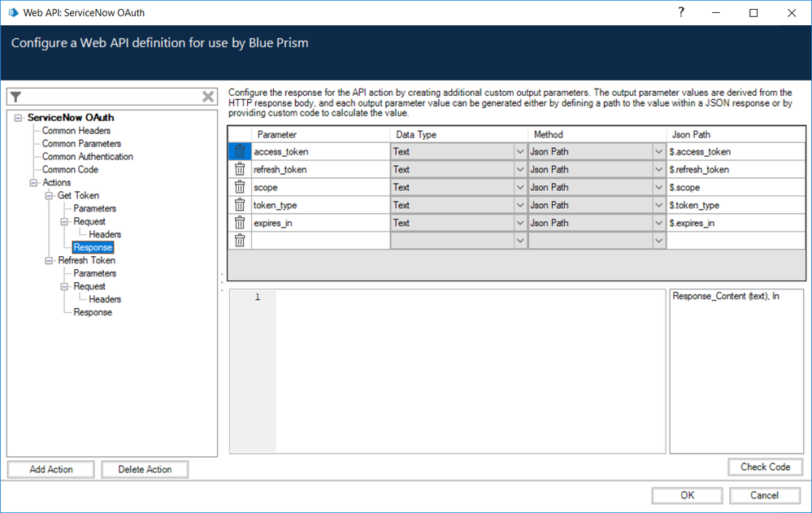This screenshot has height=513, width=812.
Task: Click the OK button
Action: tap(687, 495)
